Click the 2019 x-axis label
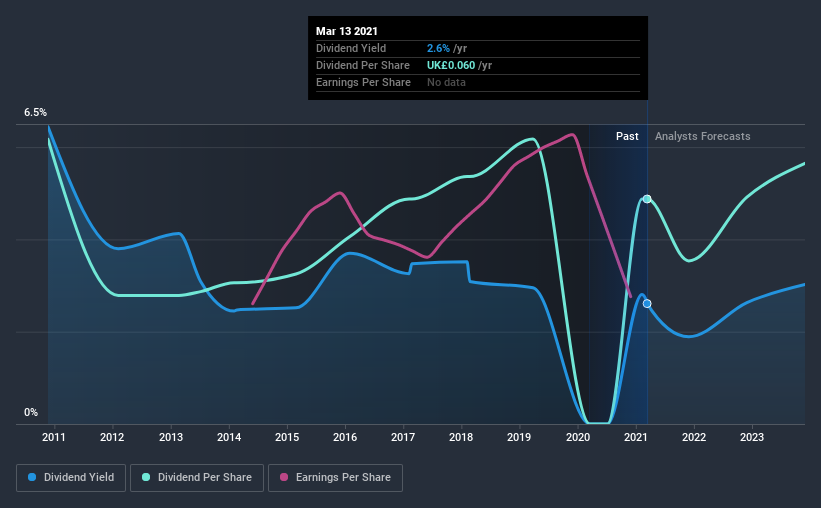The image size is (821, 508). click(x=519, y=437)
